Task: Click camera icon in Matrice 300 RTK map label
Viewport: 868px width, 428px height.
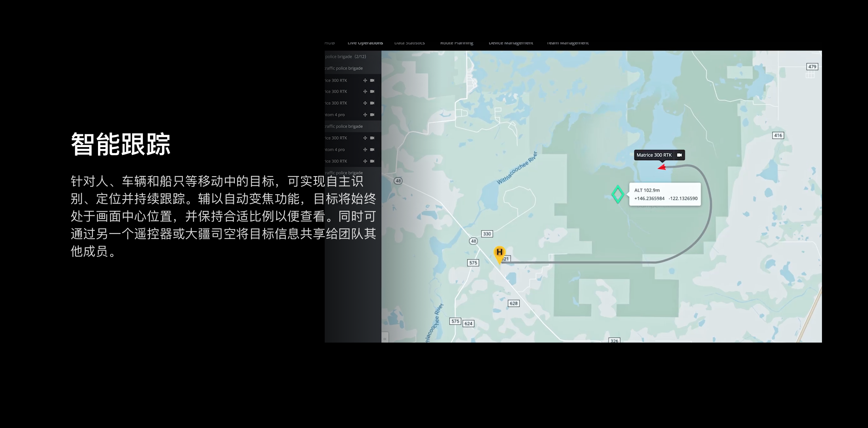Action: pos(679,155)
